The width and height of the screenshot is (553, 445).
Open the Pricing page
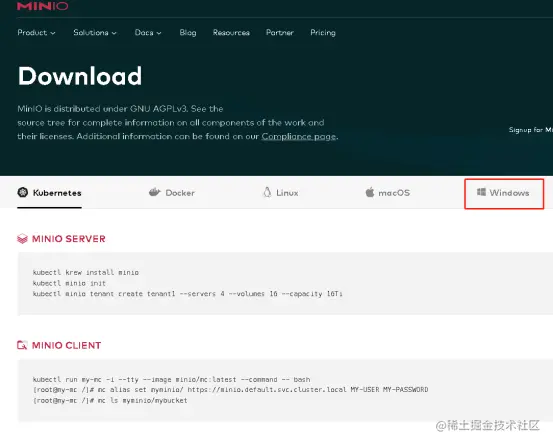pyautogui.click(x=323, y=32)
